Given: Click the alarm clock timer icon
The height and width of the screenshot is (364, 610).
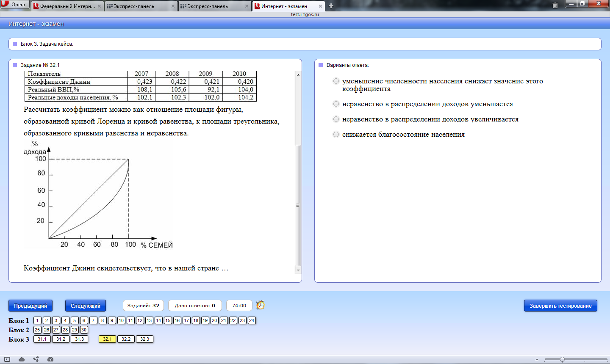Looking at the screenshot, I should click(x=261, y=305).
